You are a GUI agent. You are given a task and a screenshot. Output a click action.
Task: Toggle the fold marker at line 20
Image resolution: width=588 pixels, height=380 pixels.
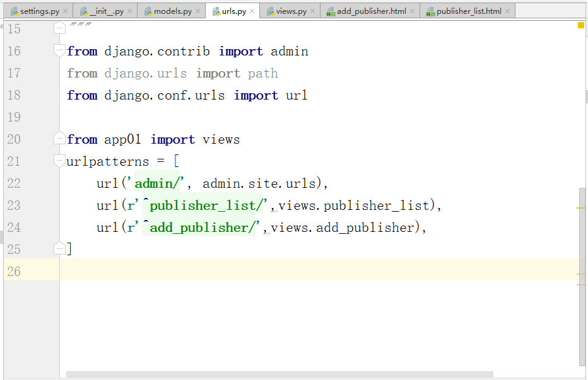[60, 139]
